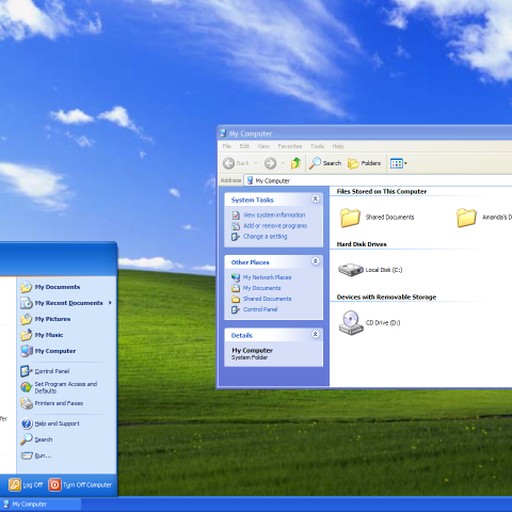The image size is (512, 512).
Task: Select the Shared Documents folder icon in file list
Action: coord(350,217)
